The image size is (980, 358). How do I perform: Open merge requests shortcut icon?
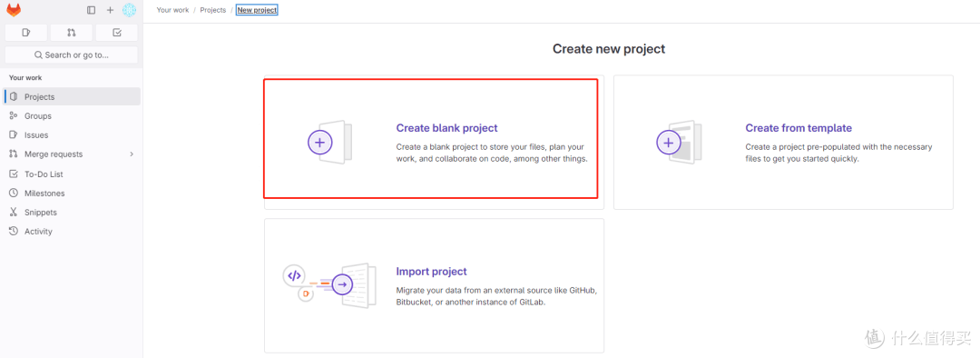pos(72,33)
